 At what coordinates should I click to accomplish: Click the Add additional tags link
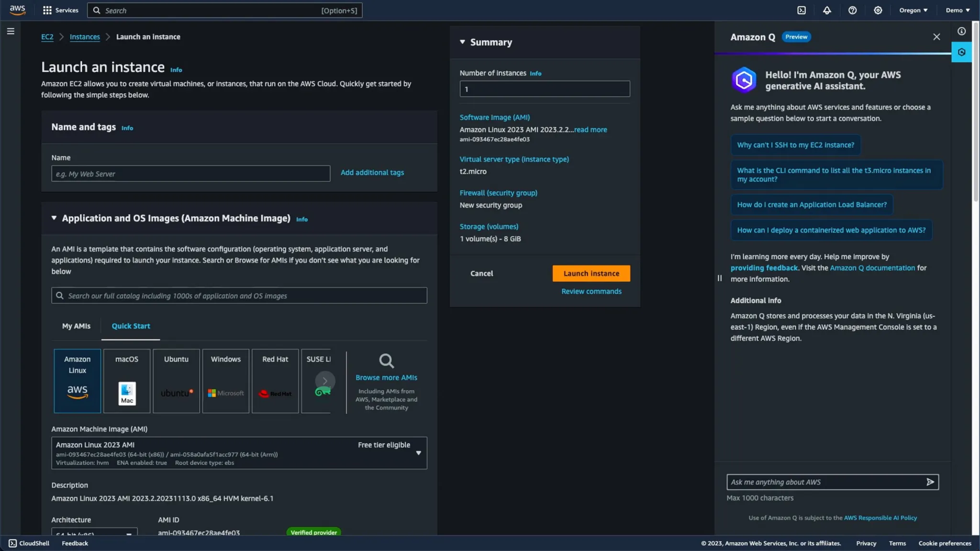point(372,172)
